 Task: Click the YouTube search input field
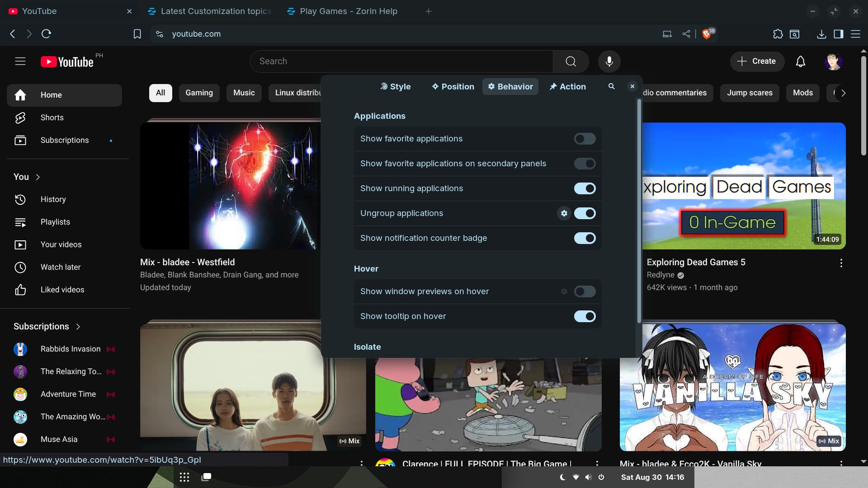click(401, 61)
